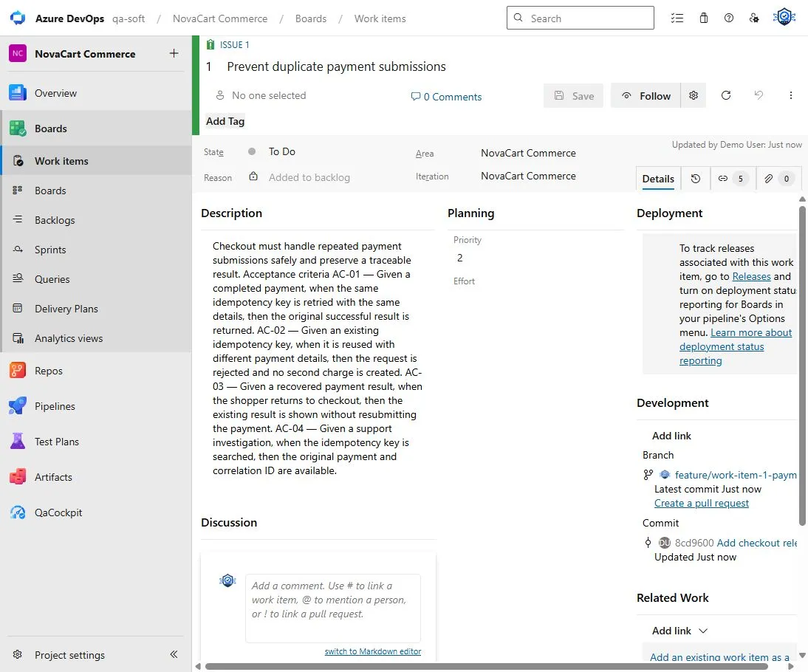Open the Repos hub
The height and width of the screenshot is (672, 808).
(96, 371)
